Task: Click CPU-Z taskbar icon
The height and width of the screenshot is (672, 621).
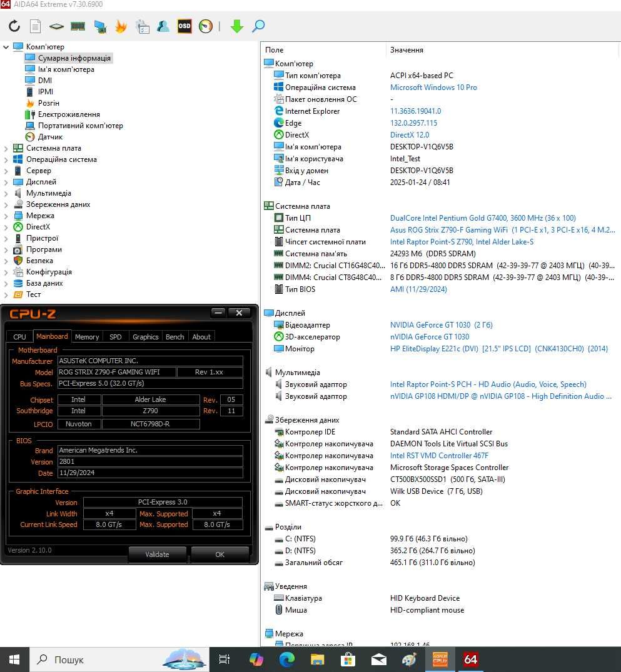Action: coord(440,659)
